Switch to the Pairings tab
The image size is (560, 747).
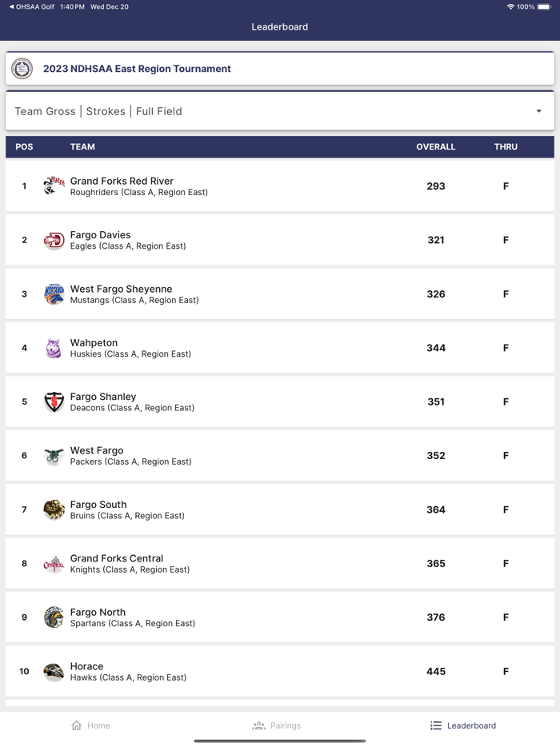[x=277, y=725]
